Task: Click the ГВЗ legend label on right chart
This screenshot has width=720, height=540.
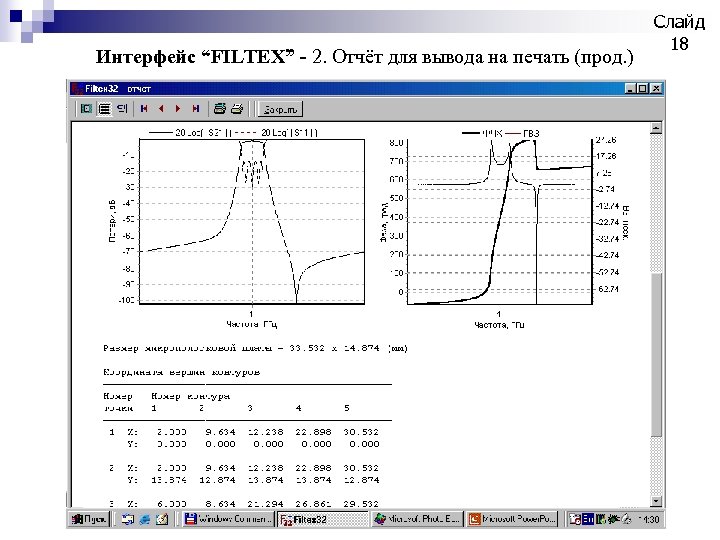Action: 531,134
